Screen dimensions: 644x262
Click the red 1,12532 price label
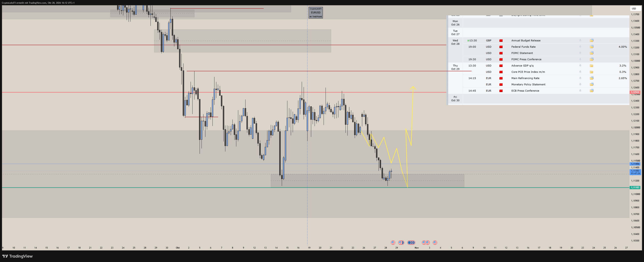coord(635,92)
